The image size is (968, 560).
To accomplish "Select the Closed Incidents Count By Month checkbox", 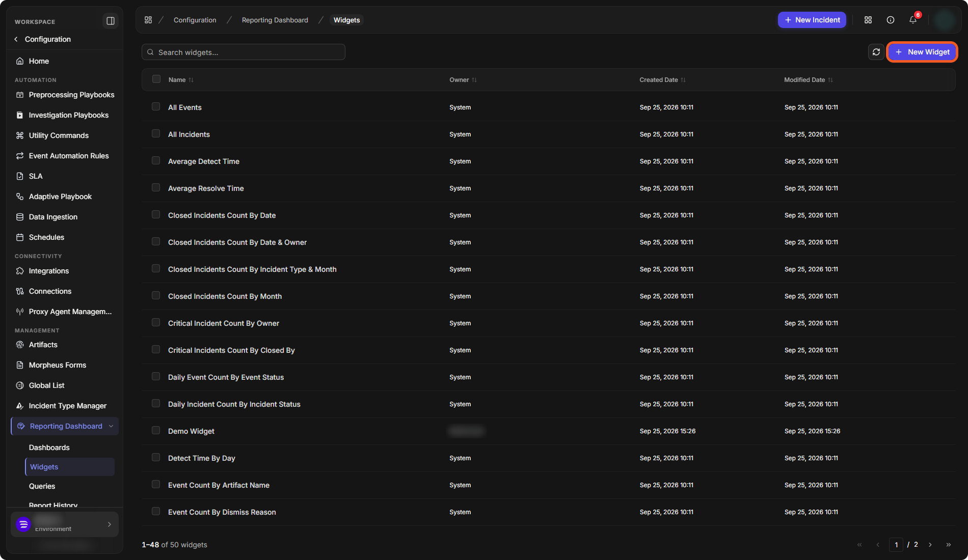I will (x=156, y=295).
